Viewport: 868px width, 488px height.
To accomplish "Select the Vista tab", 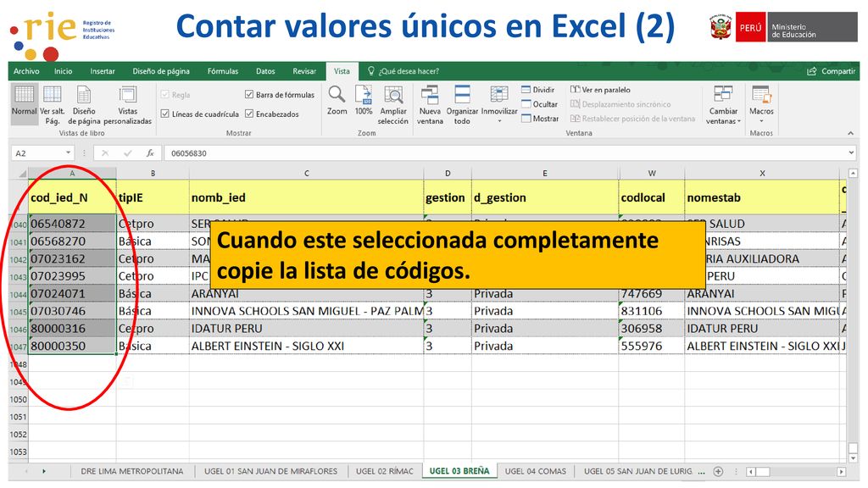I will click(342, 71).
